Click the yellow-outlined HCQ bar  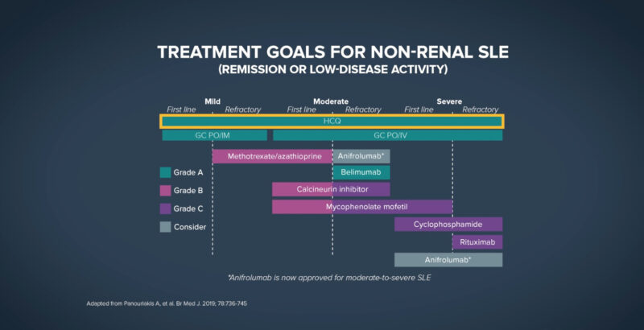click(x=332, y=122)
